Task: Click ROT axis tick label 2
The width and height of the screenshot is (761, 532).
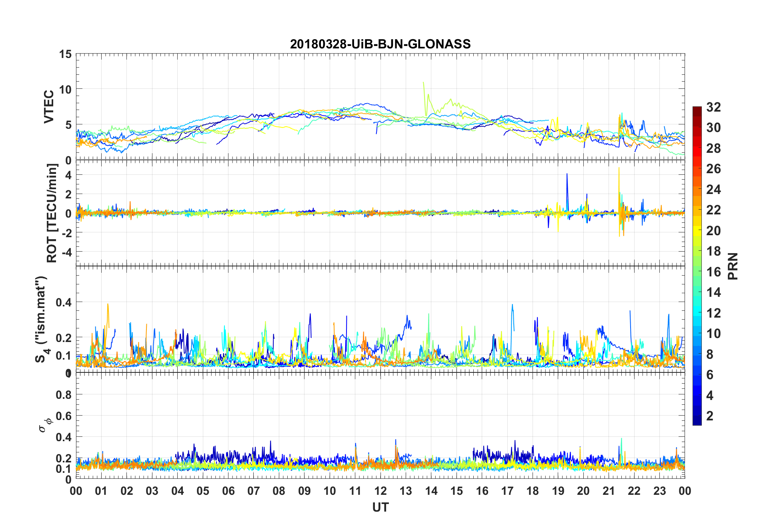Action: click(x=68, y=195)
